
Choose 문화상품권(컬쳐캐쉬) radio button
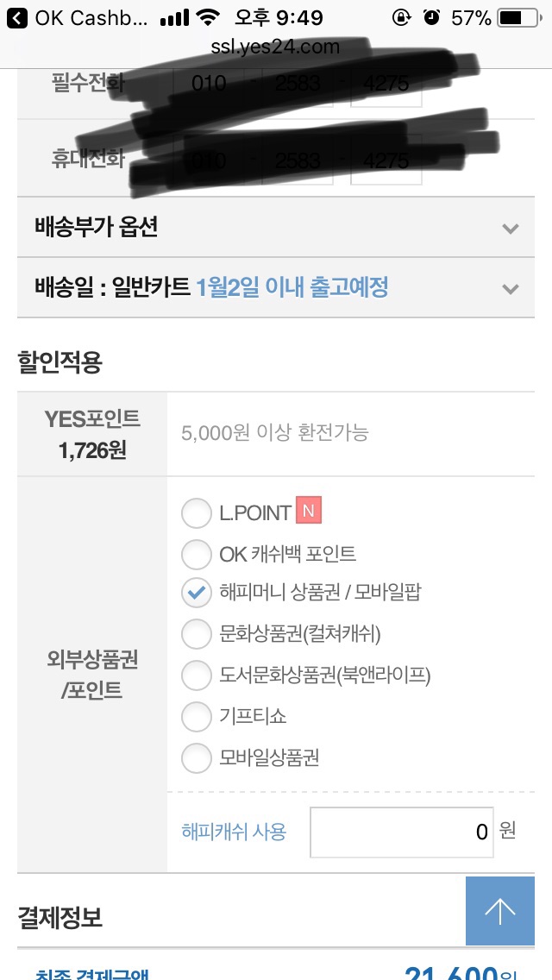click(197, 634)
